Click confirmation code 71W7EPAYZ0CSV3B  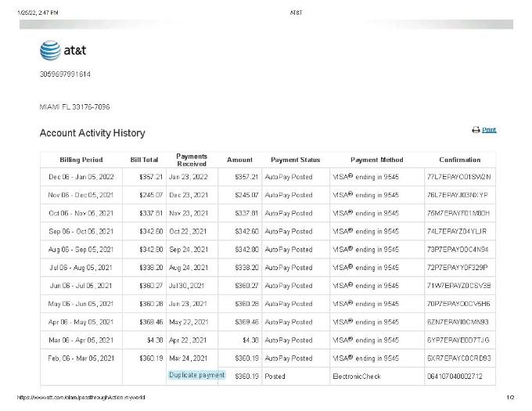tap(458, 286)
